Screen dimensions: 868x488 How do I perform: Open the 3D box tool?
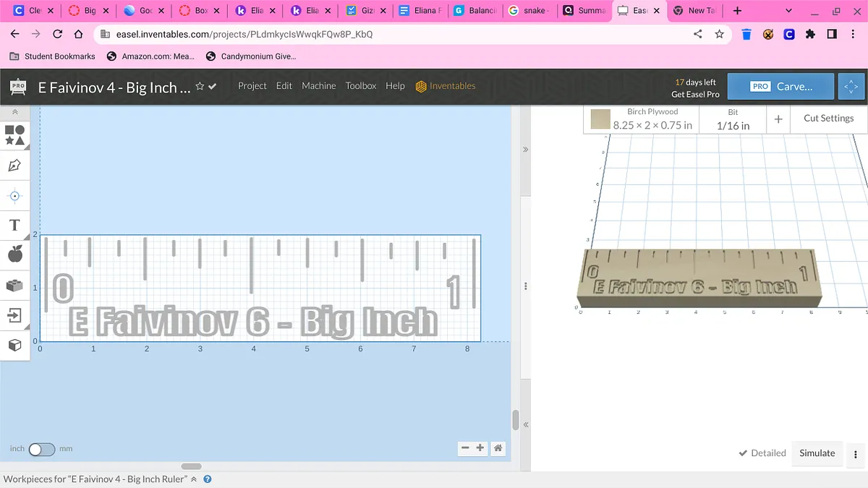(x=14, y=346)
